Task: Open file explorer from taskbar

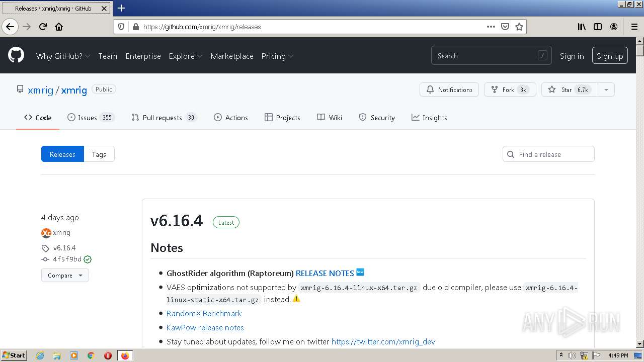Action: pyautogui.click(x=57, y=355)
